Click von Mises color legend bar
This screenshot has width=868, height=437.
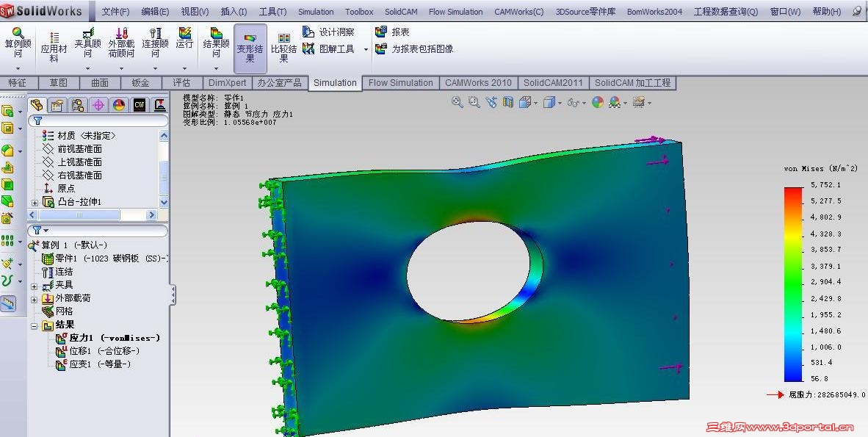click(793, 284)
